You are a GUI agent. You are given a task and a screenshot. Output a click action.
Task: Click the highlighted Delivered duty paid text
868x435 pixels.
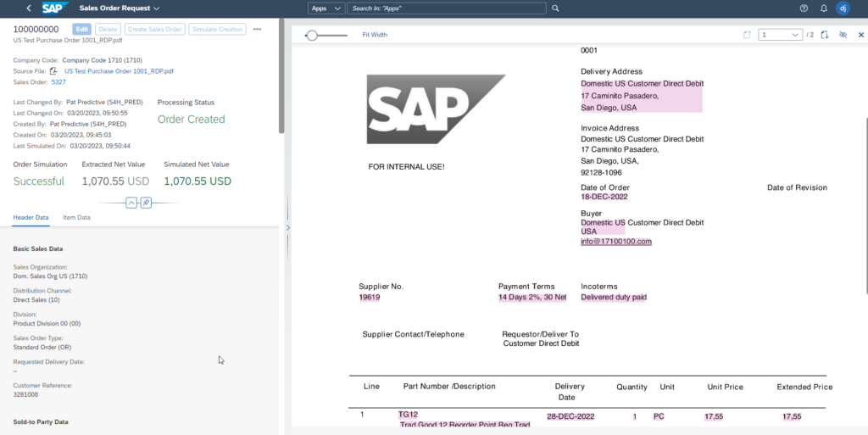pyautogui.click(x=614, y=297)
